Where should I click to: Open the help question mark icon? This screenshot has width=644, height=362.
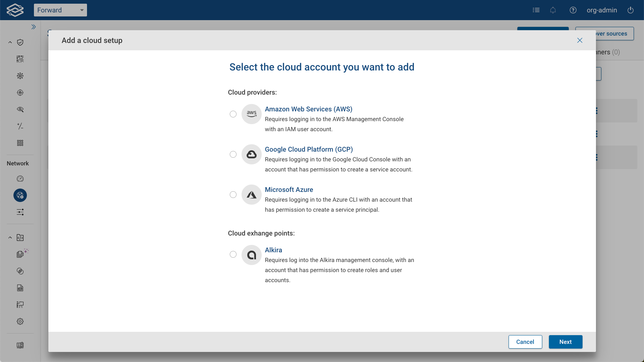click(573, 10)
